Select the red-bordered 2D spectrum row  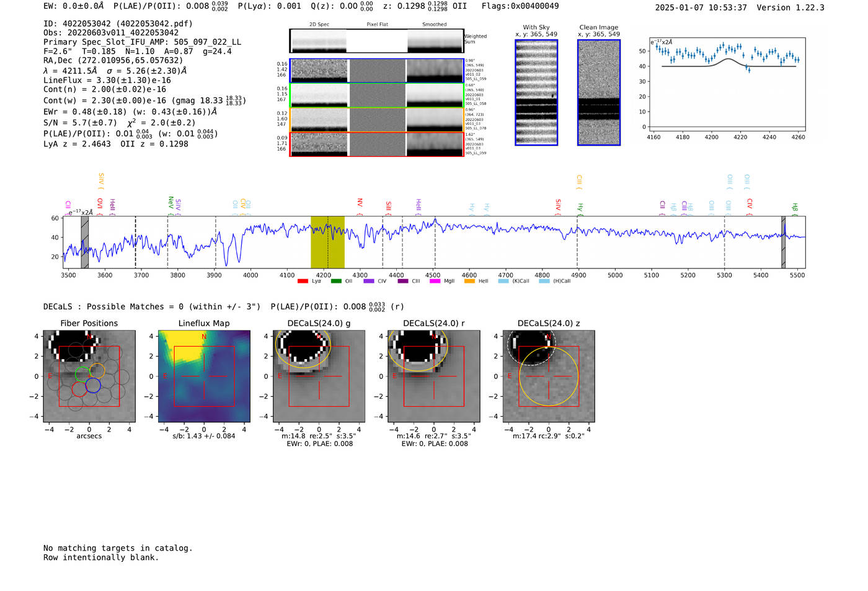point(377,144)
